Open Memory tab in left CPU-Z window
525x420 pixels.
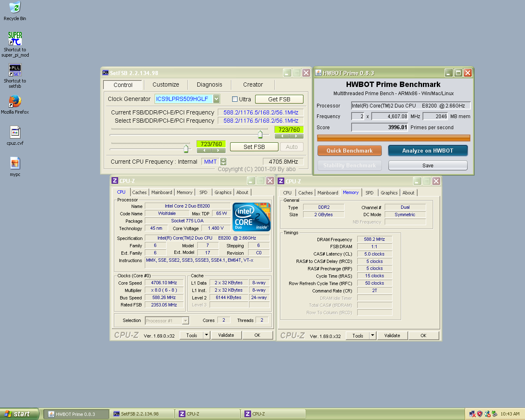(x=185, y=192)
